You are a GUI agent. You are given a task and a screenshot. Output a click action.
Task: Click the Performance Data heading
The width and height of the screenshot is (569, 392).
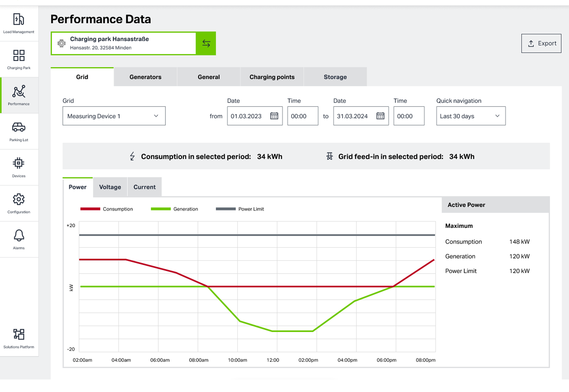(101, 19)
